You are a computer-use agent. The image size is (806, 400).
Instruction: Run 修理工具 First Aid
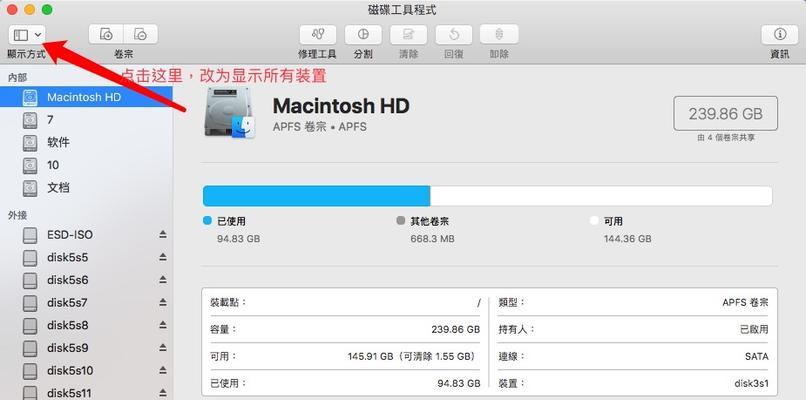(318, 34)
